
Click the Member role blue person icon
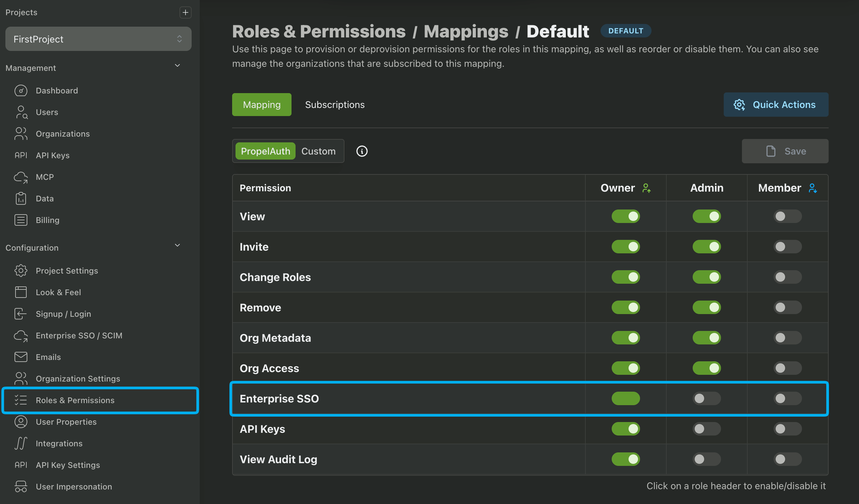pyautogui.click(x=813, y=188)
